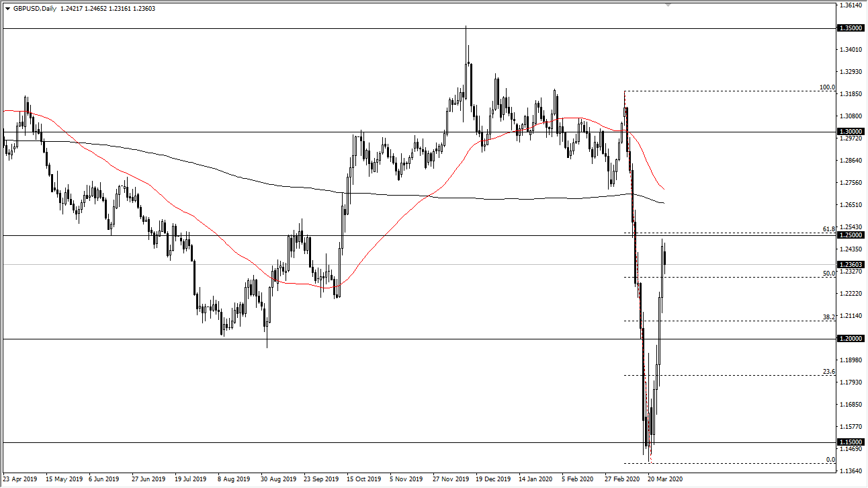Click the Fibonacci 100.0 level label
This screenshot has width=868, height=488.
click(826, 87)
